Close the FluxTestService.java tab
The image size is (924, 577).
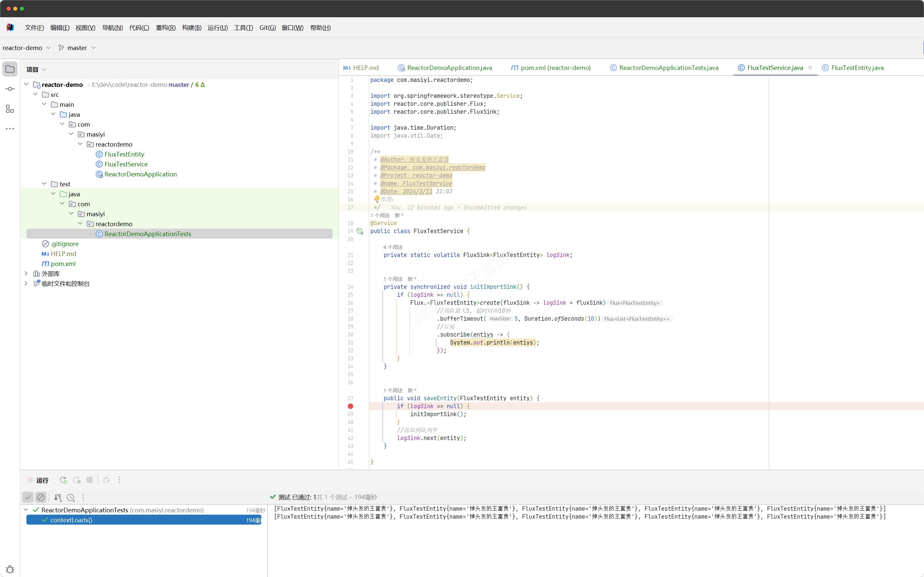810,68
